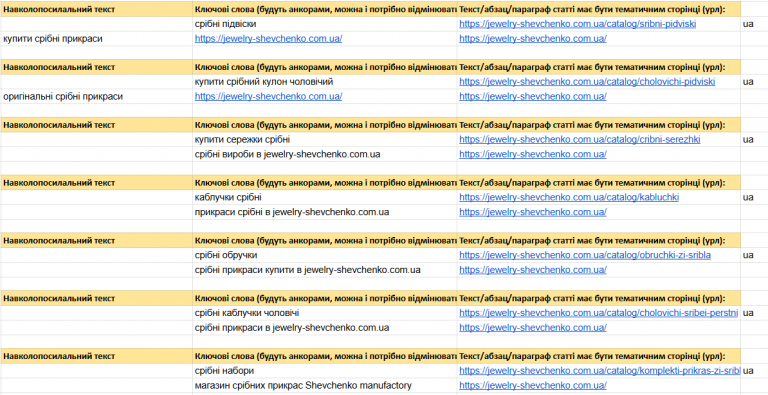Select the cell 'срібні обручки'
The height and width of the screenshot is (395, 768).
point(325,255)
